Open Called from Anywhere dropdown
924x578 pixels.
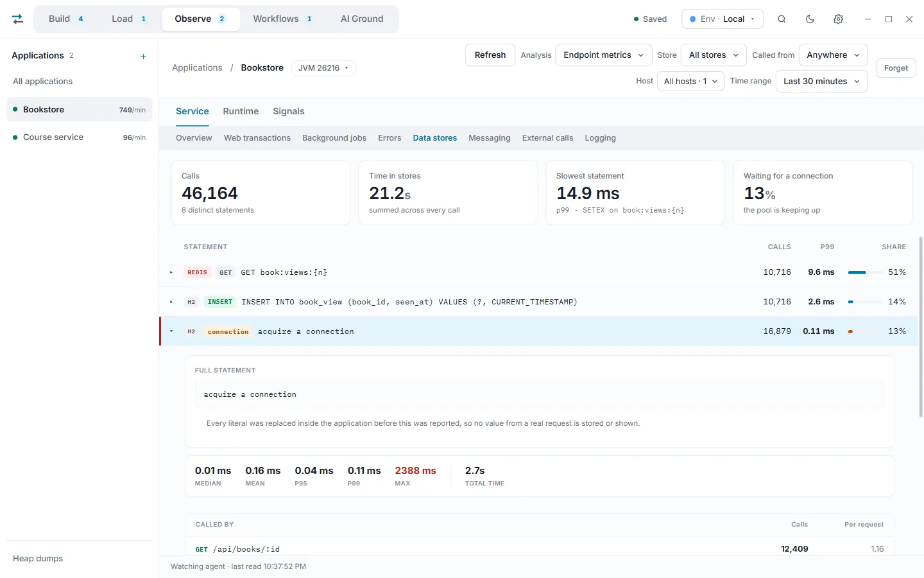pyautogui.click(x=834, y=55)
